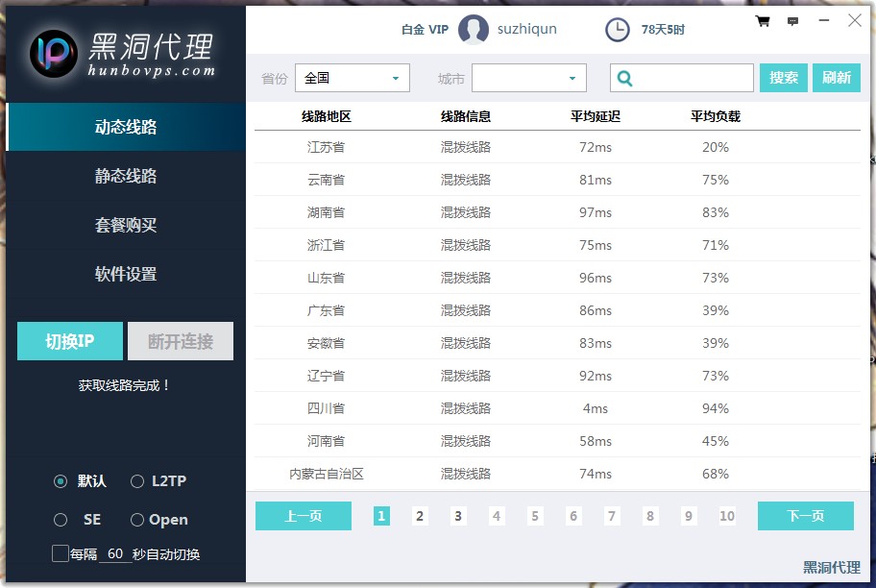Click the shopping cart icon
This screenshot has width=876, height=588.
763,21
